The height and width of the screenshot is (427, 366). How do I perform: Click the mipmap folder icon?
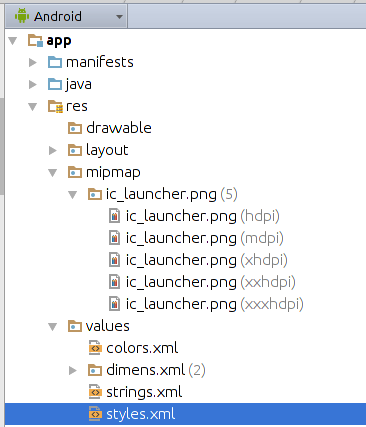[75, 172]
